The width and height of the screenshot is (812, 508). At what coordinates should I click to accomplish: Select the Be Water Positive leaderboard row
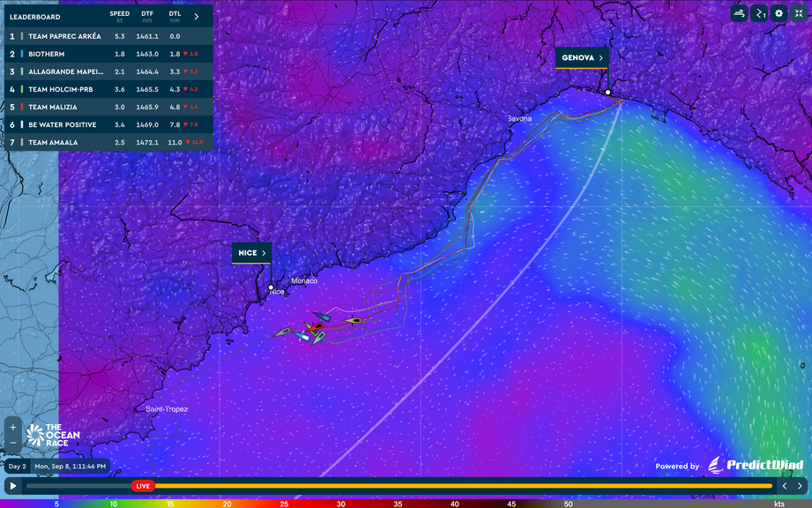click(108, 124)
